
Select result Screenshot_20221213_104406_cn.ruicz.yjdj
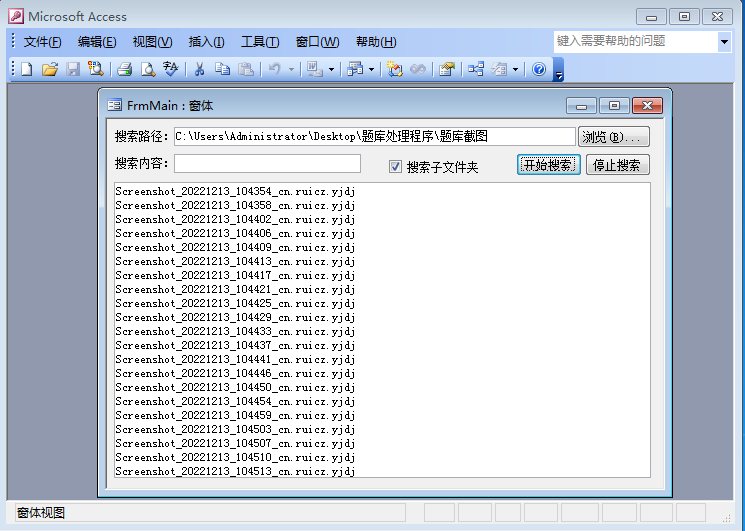[x=235, y=234]
